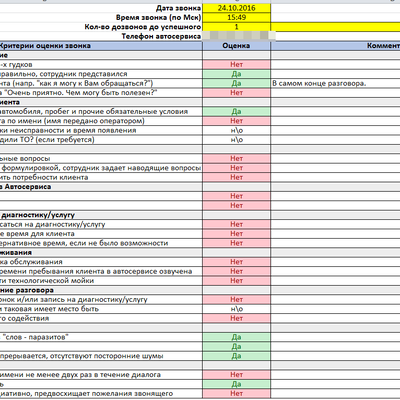Click 'Нет' score for время для клиента
The image size is (400, 400).
236,234
